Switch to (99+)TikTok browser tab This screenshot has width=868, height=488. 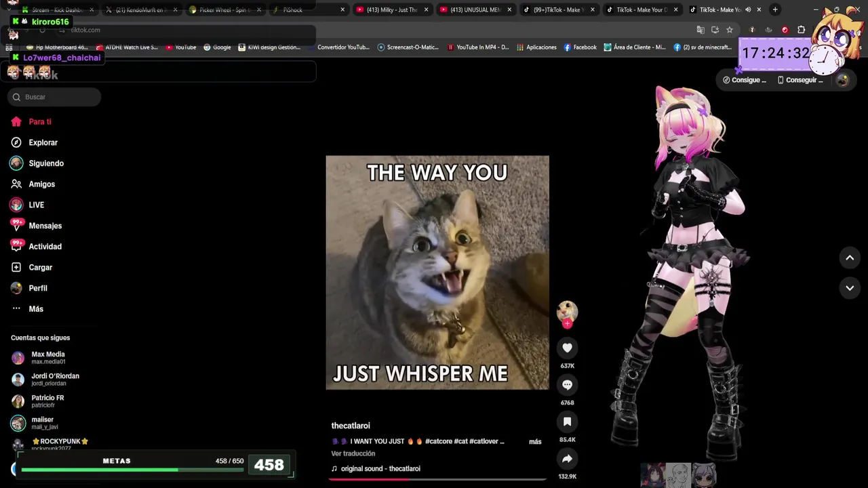pos(559,9)
